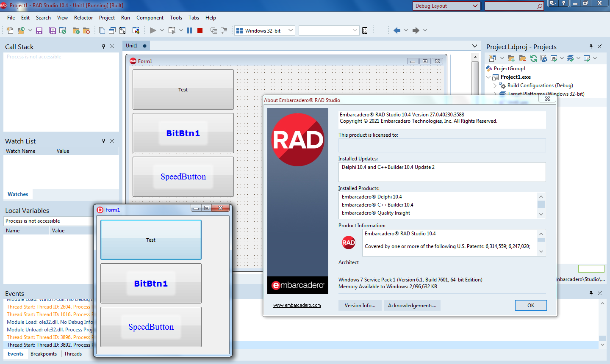
Task: Click the Installed Products scrollbar down arrow
Action: tap(541, 215)
